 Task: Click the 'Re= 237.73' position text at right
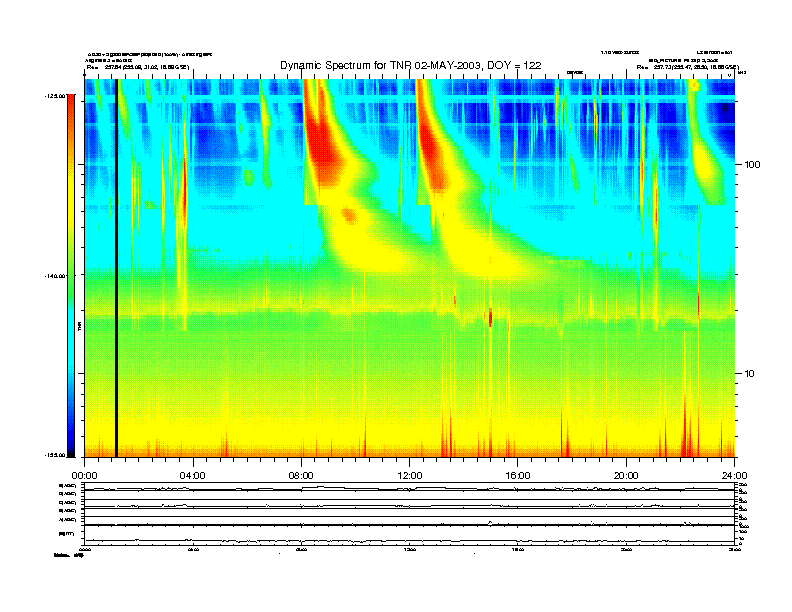tap(687, 67)
